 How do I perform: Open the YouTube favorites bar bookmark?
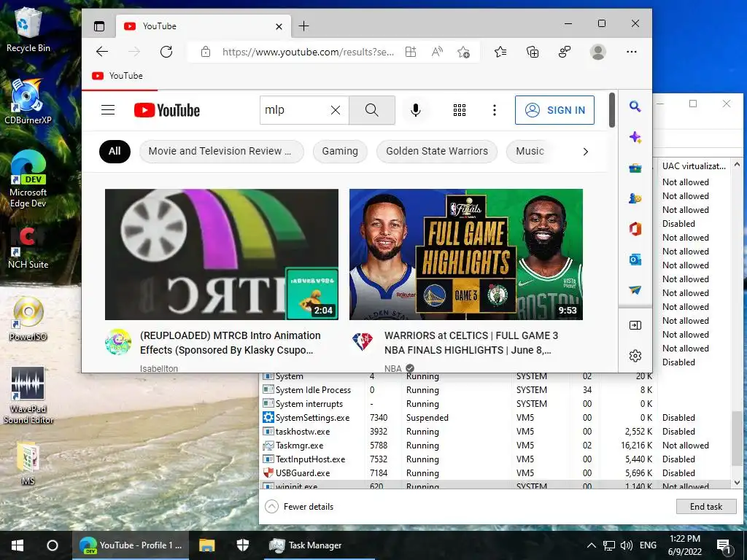click(117, 76)
